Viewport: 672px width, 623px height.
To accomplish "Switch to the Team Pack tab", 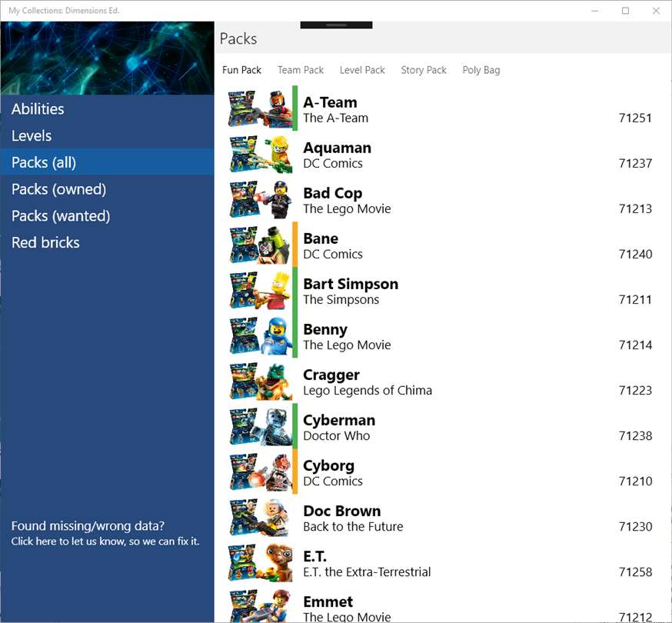I will (x=301, y=70).
